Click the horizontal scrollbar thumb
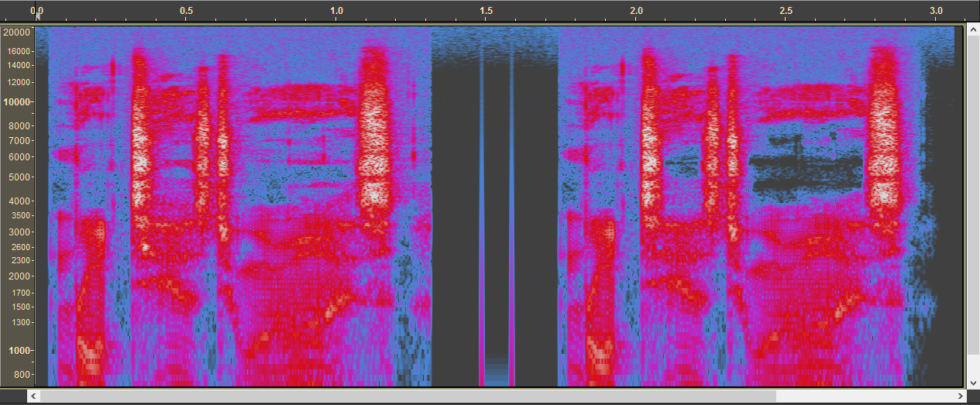Image resolution: width=980 pixels, height=405 pixels. coord(409,396)
